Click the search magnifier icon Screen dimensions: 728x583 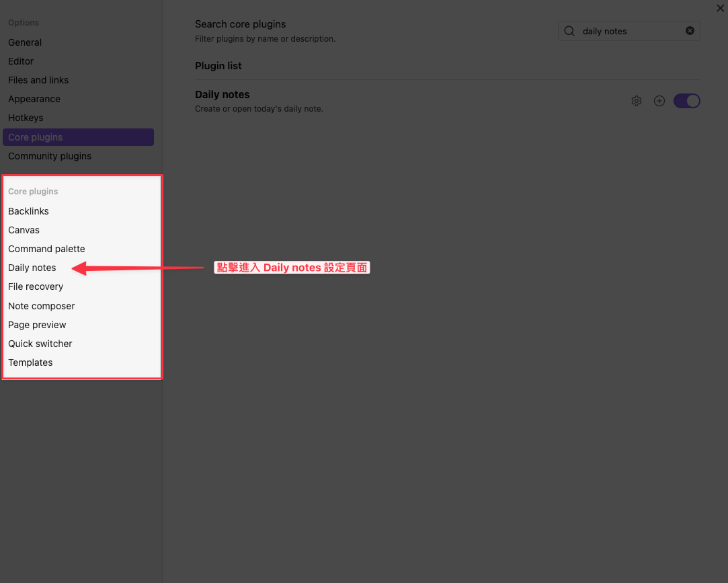click(569, 31)
